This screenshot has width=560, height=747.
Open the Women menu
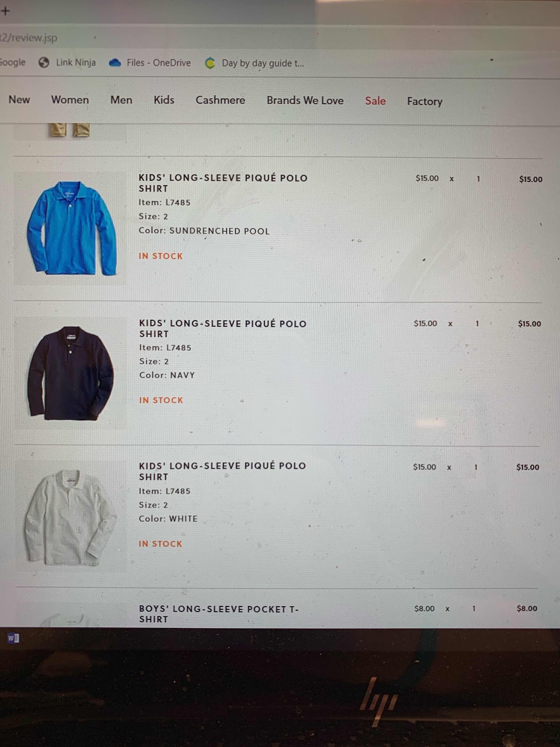(70, 99)
